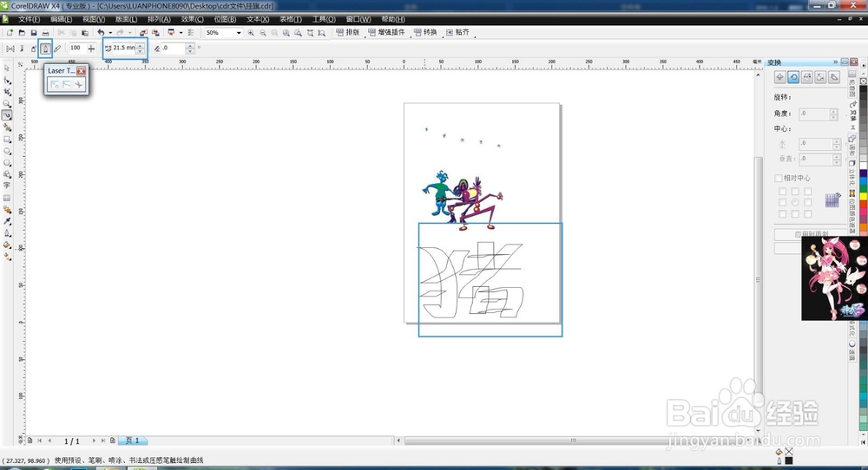Screen dimensions: 868x470
Task: Open the 位图(B) menu
Action: [226, 19]
